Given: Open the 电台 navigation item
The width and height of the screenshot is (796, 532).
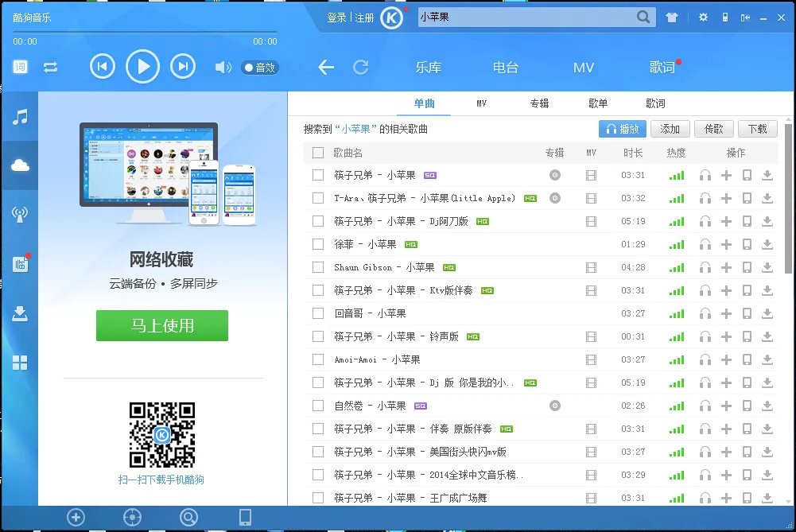Looking at the screenshot, I should (x=505, y=68).
